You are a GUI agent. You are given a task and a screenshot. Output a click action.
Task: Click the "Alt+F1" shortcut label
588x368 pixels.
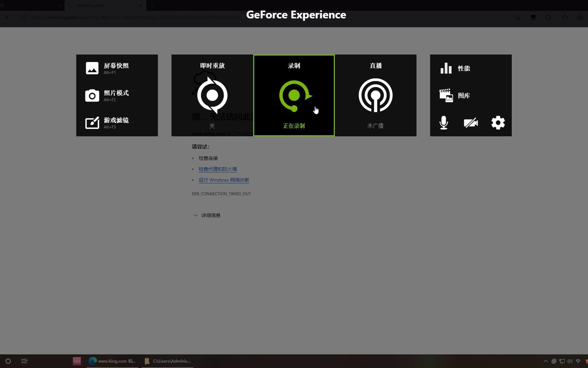tap(110, 73)
